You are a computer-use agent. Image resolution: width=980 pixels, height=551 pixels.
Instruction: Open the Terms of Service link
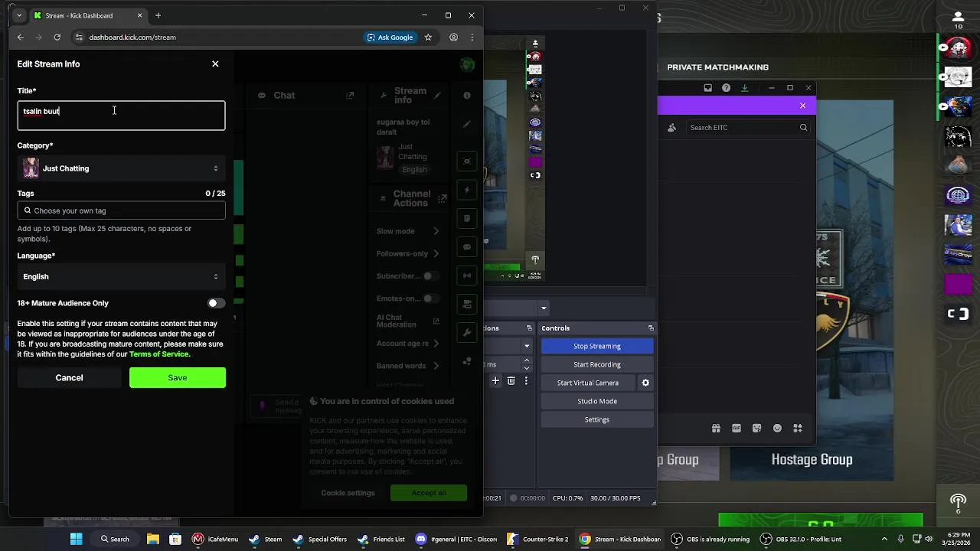pos(158,354)
